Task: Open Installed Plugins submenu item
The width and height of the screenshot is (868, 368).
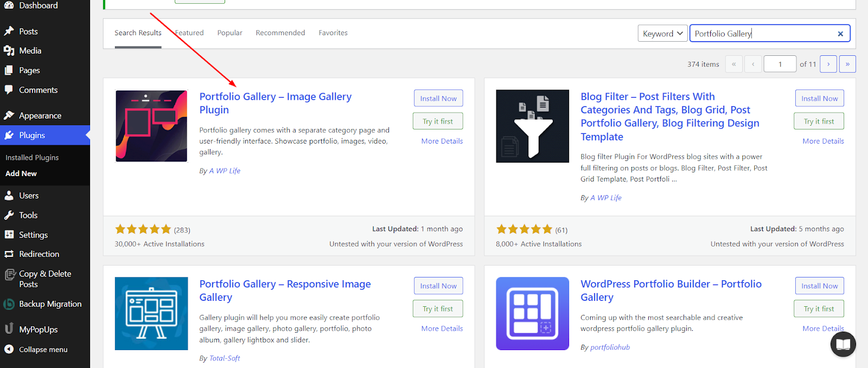Action: point(32,158)
